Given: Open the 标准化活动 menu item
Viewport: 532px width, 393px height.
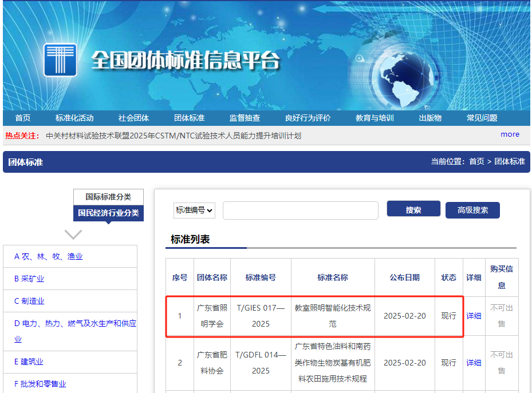Looking at the screenshot, I should [x=74, y=118].
